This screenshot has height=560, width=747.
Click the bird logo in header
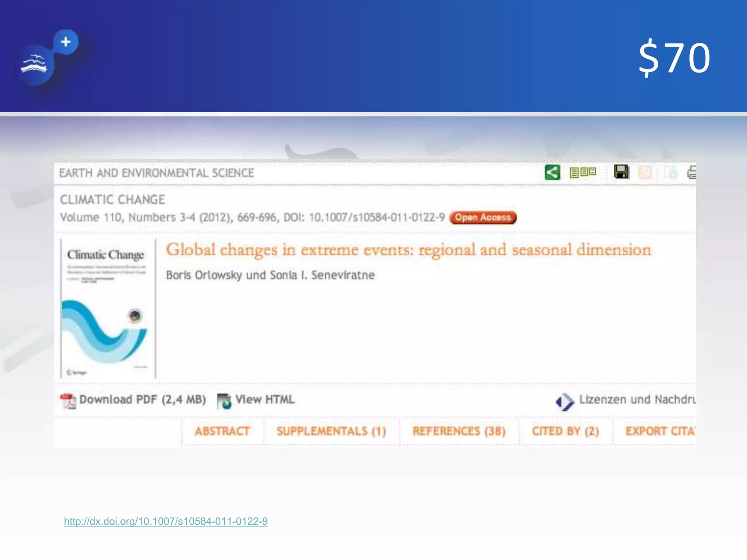34,65
